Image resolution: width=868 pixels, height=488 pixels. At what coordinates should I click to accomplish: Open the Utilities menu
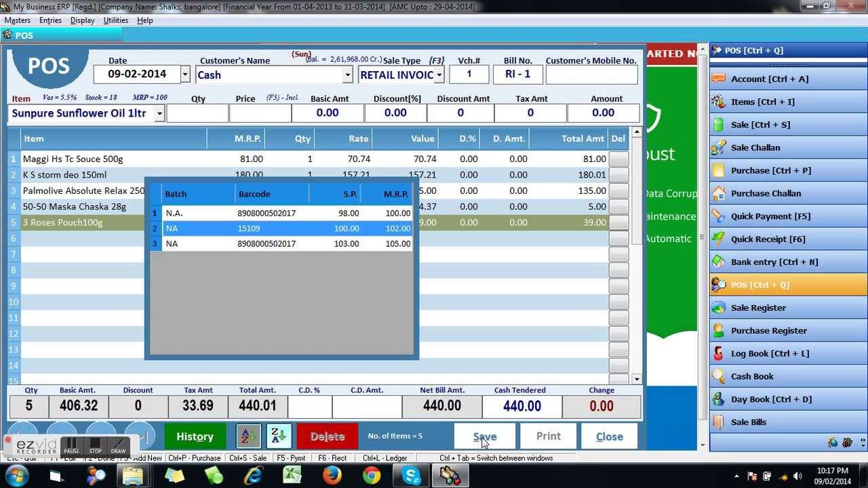[115, 20]
